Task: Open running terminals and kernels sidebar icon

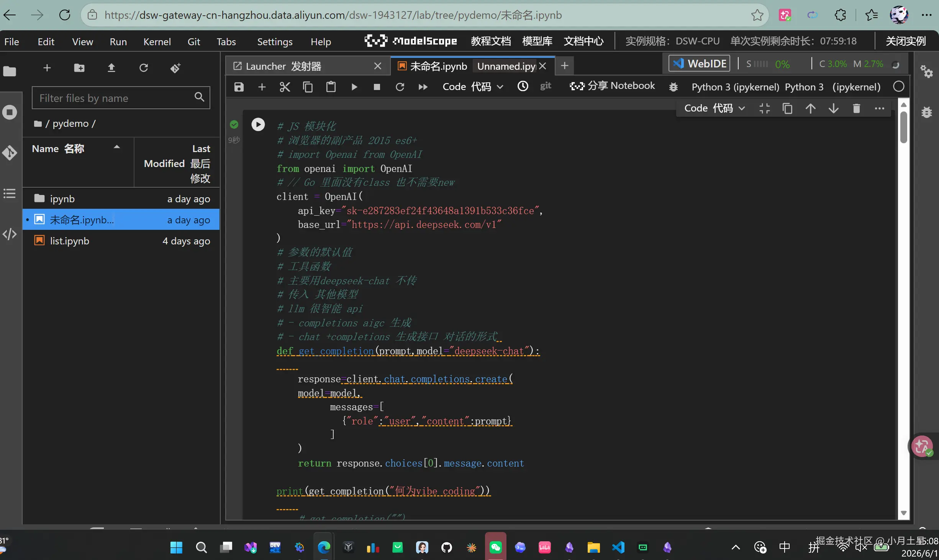Action: pyautogui.click(x=10, y=112)
